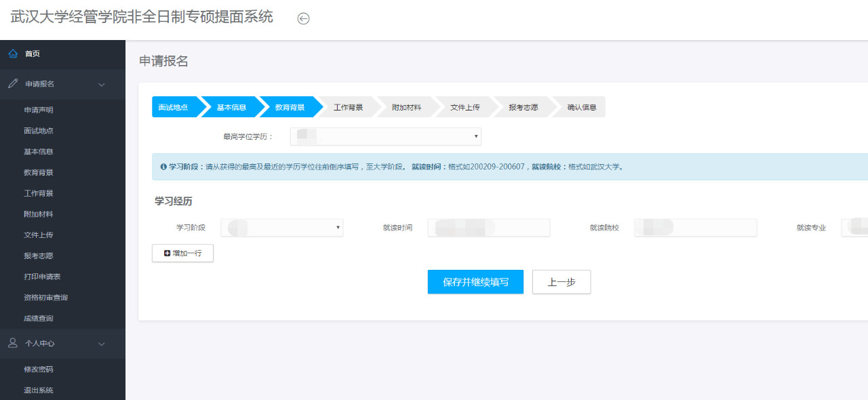Screen dimensions: 868x400
Task: Click the 上一步 button
Action: pyautogui.click(x=561, y=282)
